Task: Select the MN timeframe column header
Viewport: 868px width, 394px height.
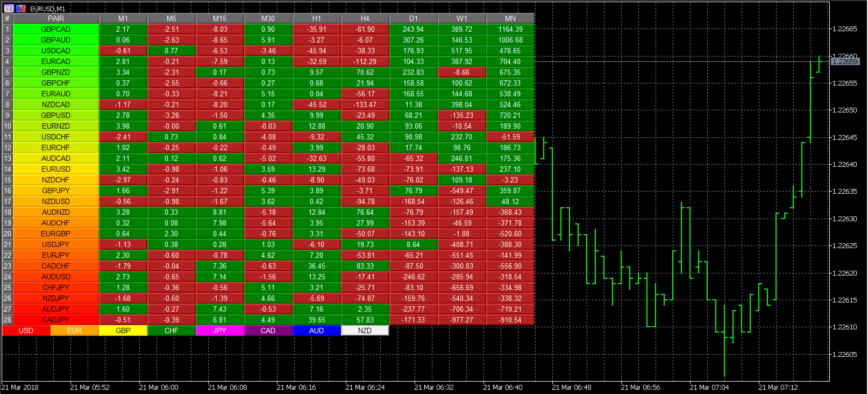Action: [510, 18]
